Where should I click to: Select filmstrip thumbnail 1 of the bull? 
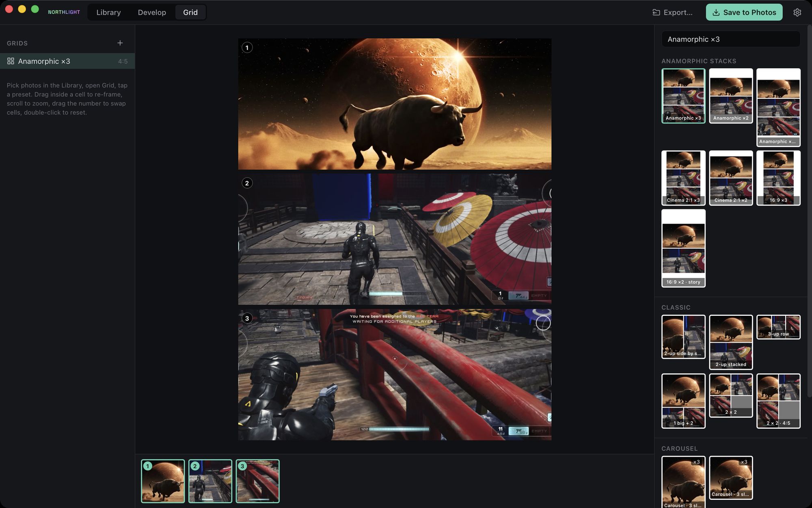pos(163,481)
